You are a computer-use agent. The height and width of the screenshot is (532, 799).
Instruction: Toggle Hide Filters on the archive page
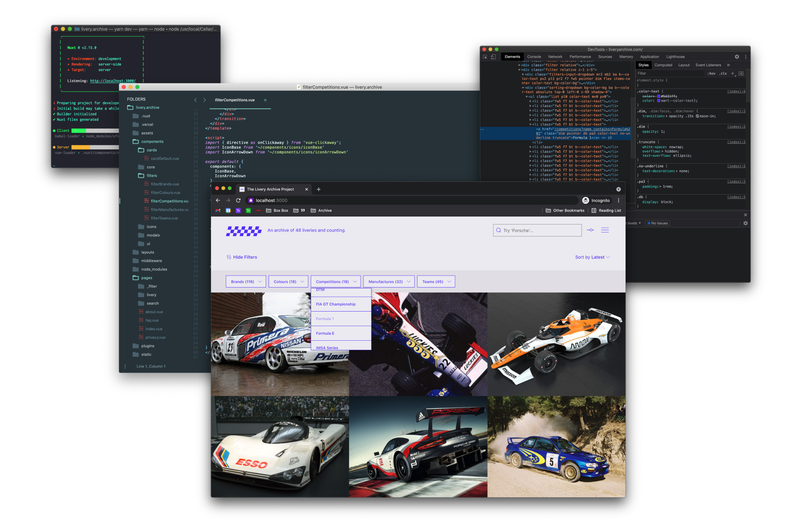(242, 257)
